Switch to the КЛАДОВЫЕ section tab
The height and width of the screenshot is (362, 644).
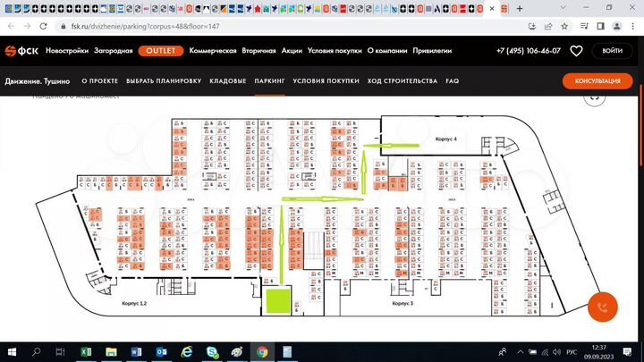[228, 81]
